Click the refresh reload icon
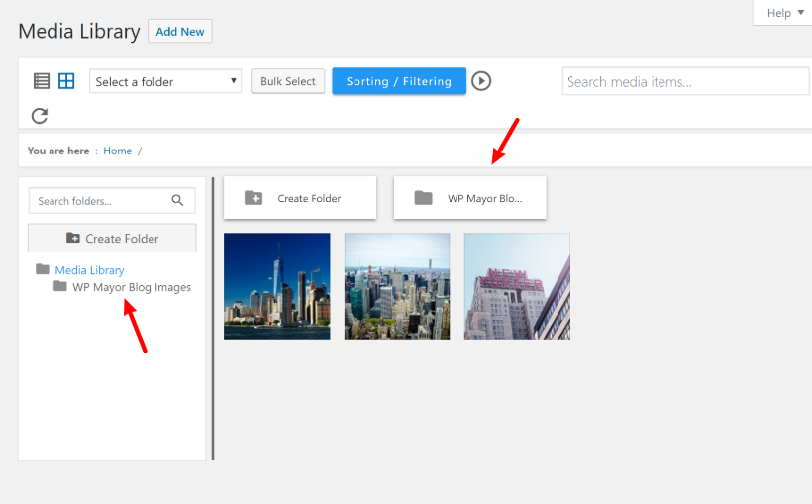 40,116
